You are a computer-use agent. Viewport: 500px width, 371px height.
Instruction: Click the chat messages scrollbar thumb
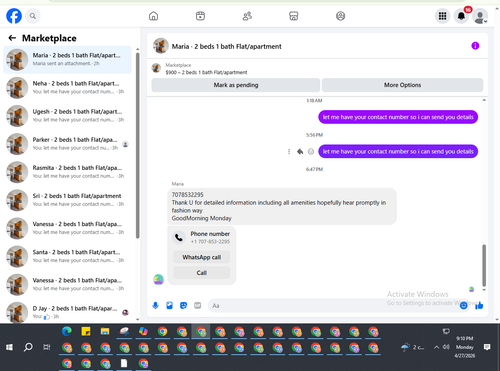coord(484,265)
